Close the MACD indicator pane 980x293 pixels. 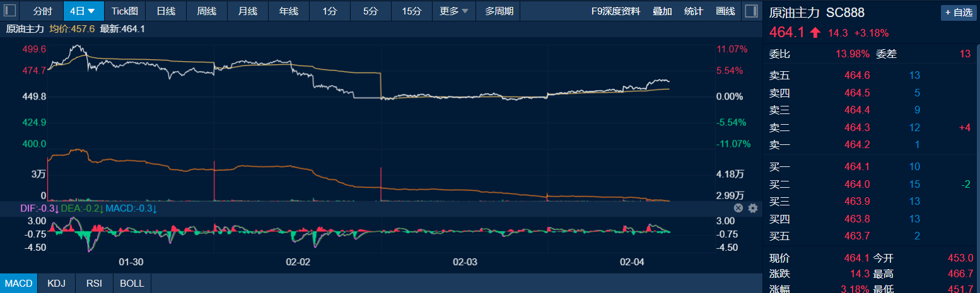pyautogui.click(x=738, y=209)
